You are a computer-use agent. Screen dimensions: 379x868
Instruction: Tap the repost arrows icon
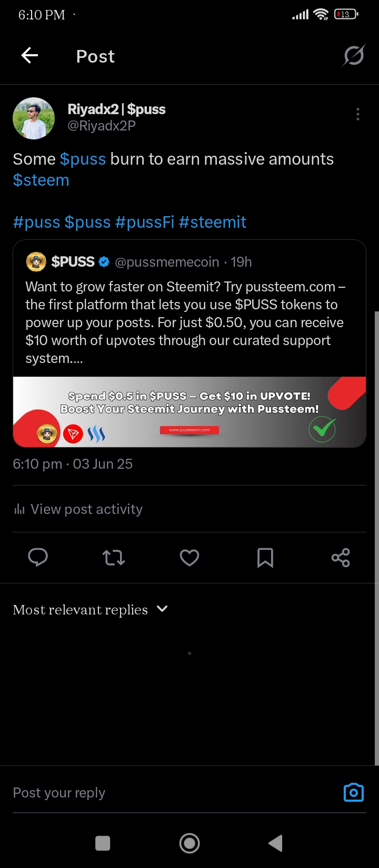113,557
